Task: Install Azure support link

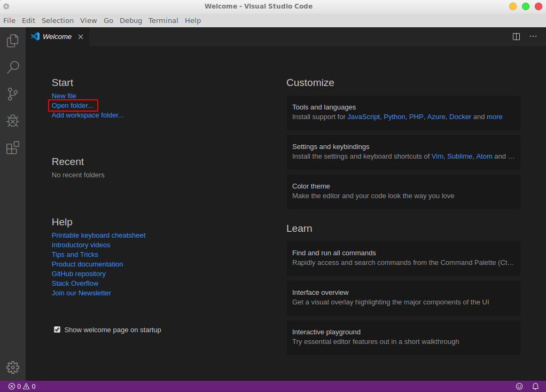Action: tap(436, 117)
